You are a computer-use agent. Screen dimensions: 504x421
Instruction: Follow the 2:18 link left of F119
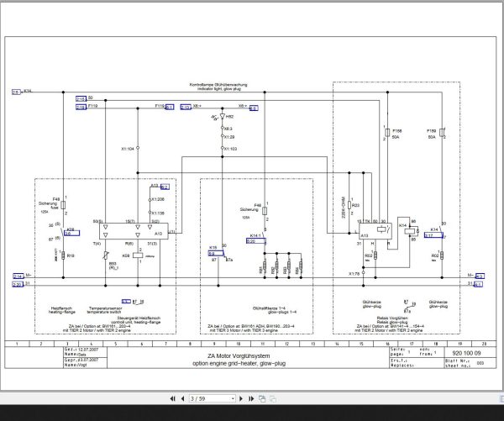(x=81, y=107)
